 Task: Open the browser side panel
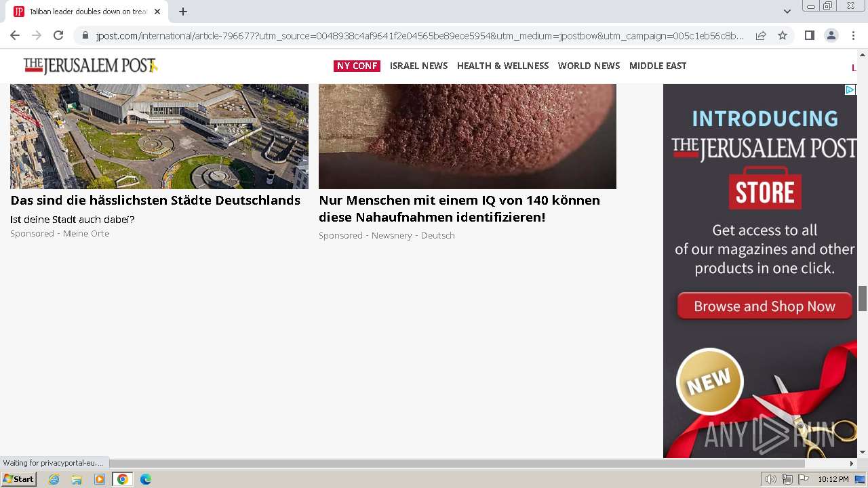click(809, 35)
